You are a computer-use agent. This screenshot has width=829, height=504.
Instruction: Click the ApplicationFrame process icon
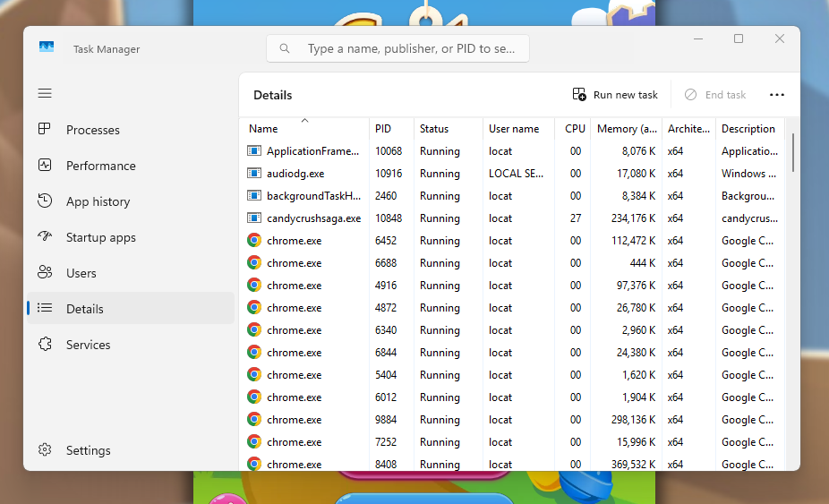click(x=254, y=151)
